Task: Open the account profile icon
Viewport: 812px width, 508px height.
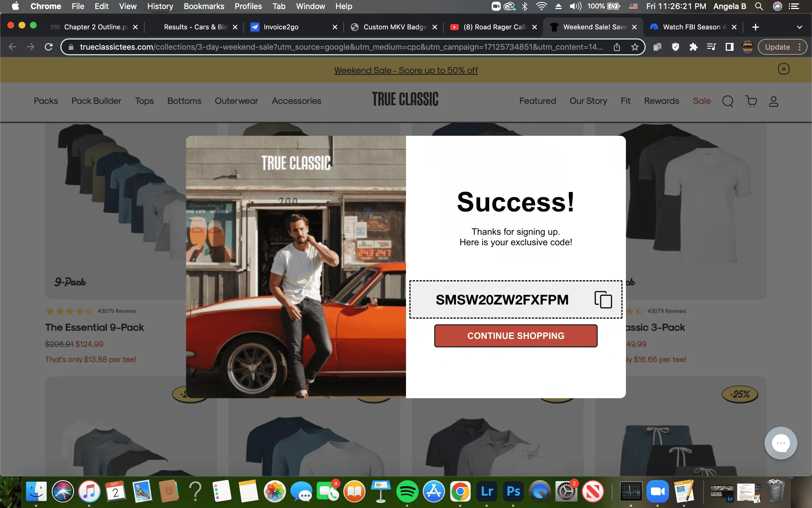Action: (x=773, y=101)
